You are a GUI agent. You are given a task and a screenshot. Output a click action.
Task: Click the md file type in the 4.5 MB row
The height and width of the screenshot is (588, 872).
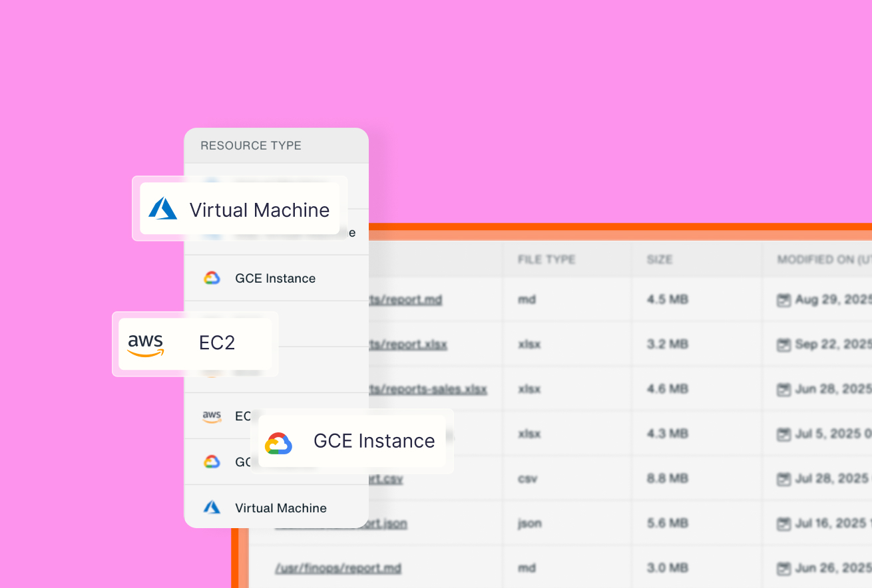tap(527, 300)
